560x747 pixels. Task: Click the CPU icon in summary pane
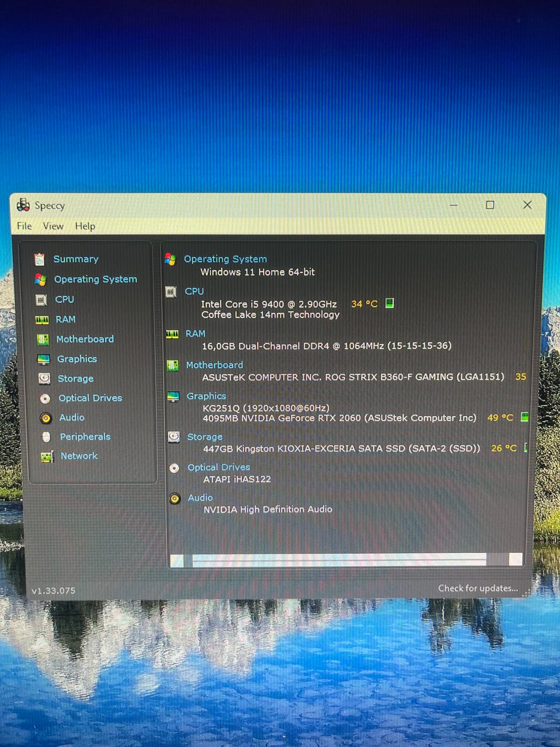[171, 292]
